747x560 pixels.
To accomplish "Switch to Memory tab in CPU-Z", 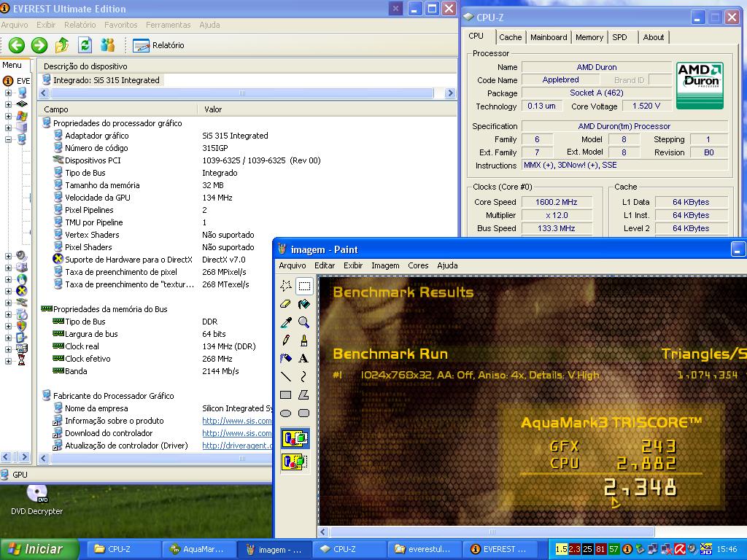I will [x=589, y=37].
